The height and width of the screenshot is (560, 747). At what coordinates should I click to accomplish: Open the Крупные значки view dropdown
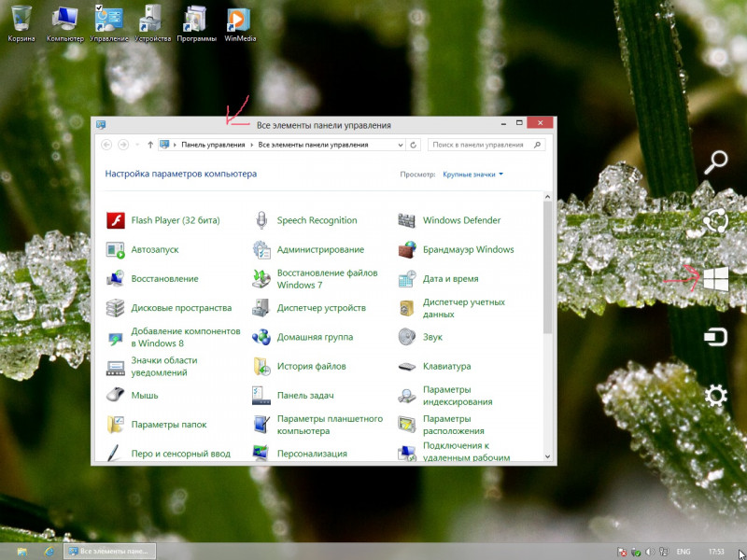(472, 175)
